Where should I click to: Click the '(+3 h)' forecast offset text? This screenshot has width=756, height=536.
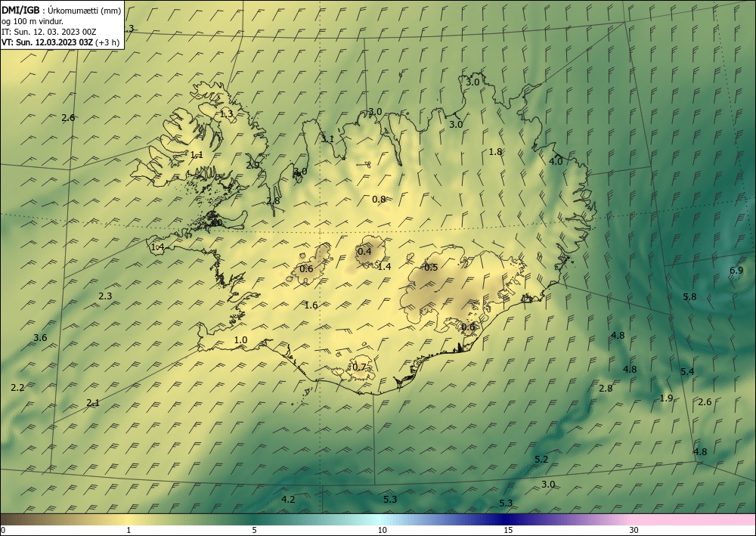click(107, 42)
